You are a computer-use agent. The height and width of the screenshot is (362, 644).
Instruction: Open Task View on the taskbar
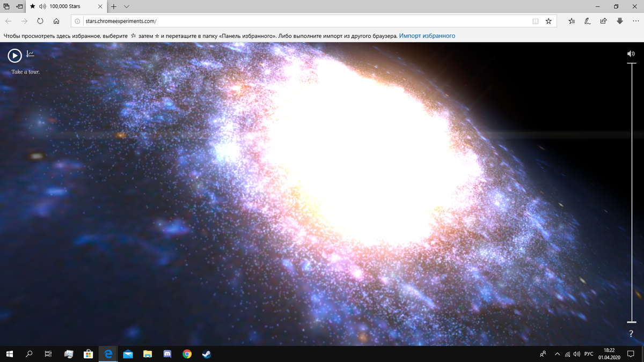click(x=48, y=354)
